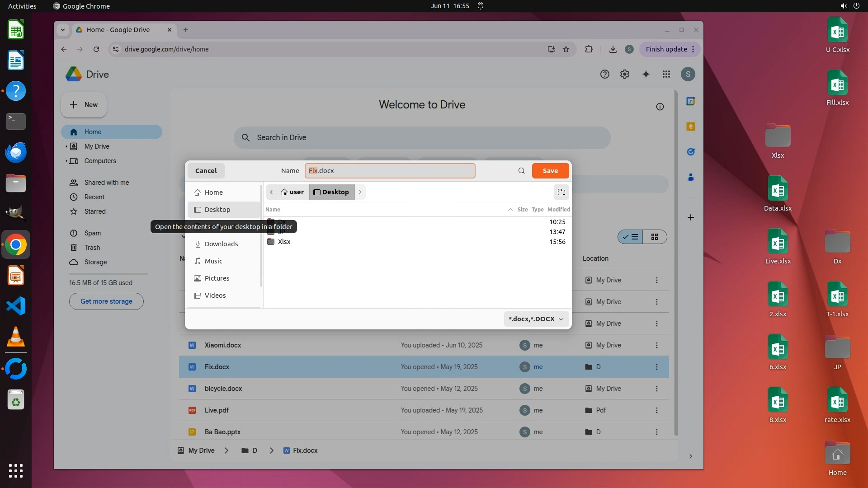Expand My Drive tree in sidebar
The image size is (868, 488).
pyautogui.click(x=66, y=146)
